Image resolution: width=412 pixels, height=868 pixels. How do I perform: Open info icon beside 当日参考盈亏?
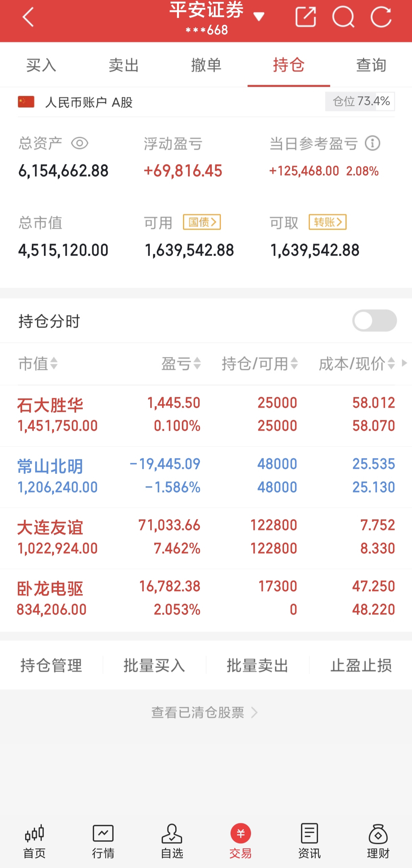click(x=372, y=143)
